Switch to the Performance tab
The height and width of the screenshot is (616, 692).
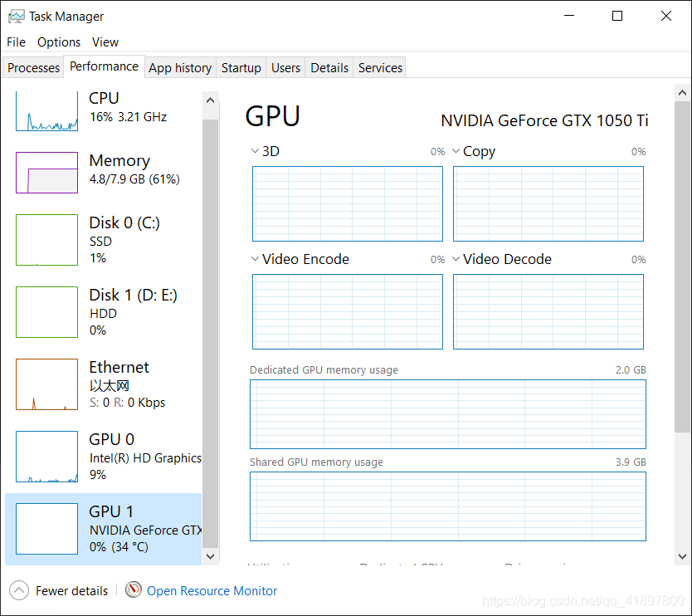[x=105, y=66]
